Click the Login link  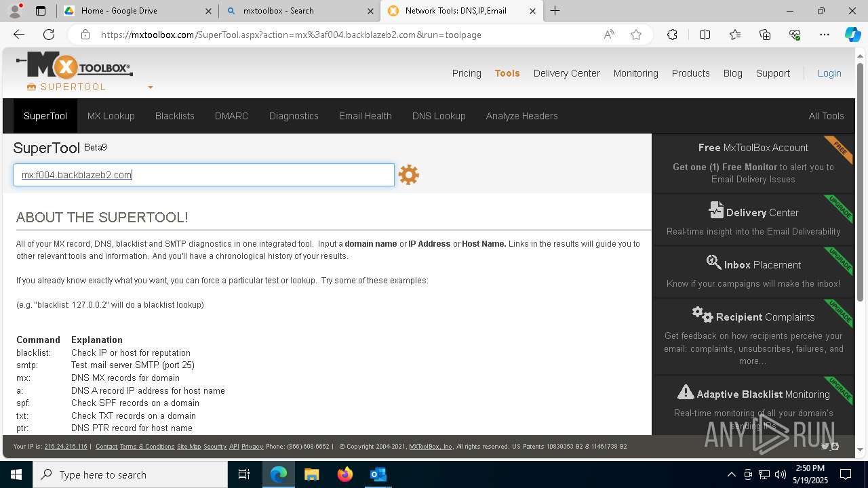coord(829,73)
